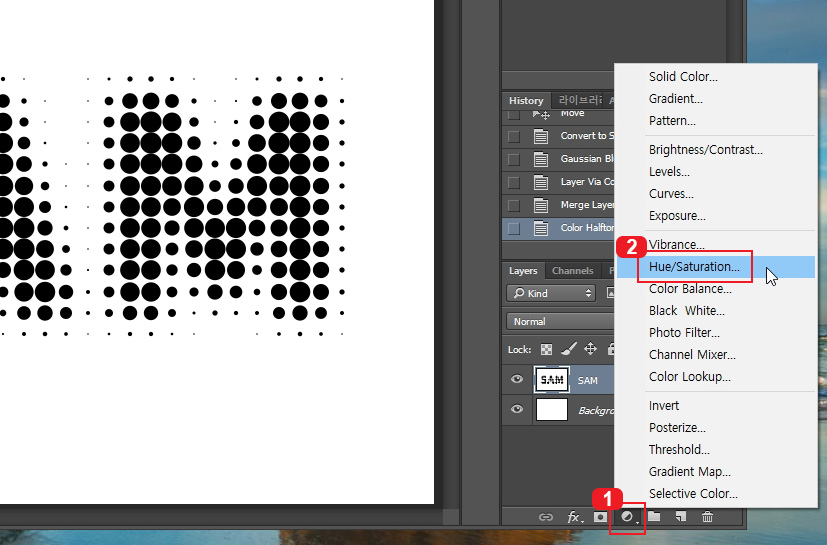Click the SAM layer name

click(588, 380)
